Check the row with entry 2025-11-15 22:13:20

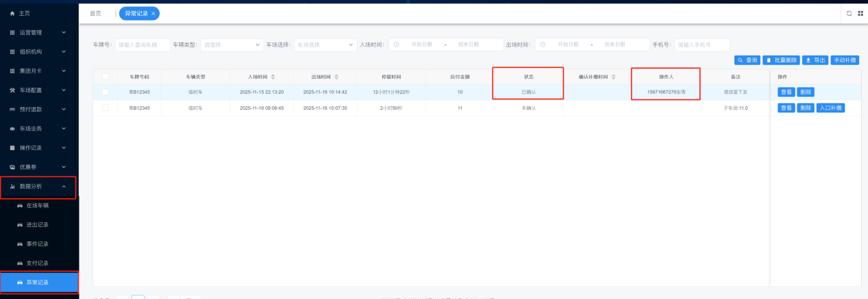pos(105,92)
